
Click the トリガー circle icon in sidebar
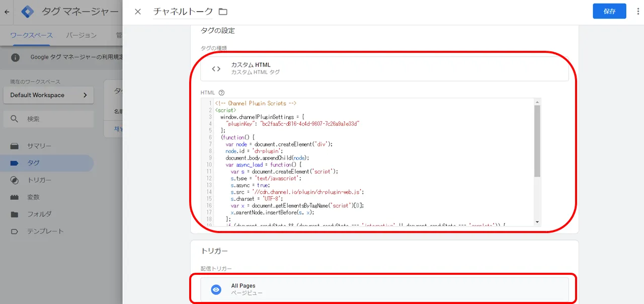tap(15, 180)
